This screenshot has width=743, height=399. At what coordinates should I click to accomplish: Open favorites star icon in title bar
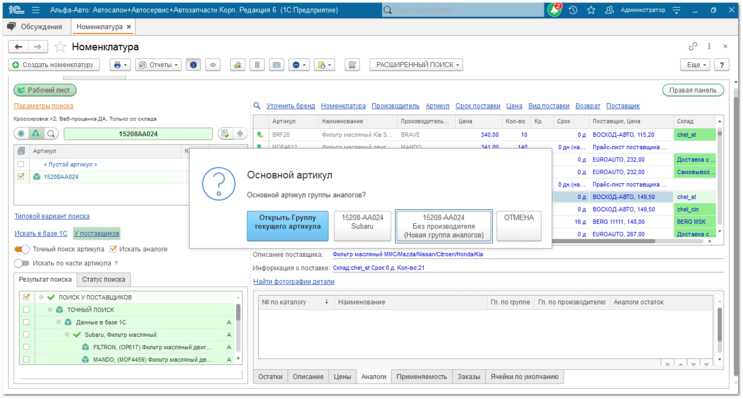(x=591, y=10)
